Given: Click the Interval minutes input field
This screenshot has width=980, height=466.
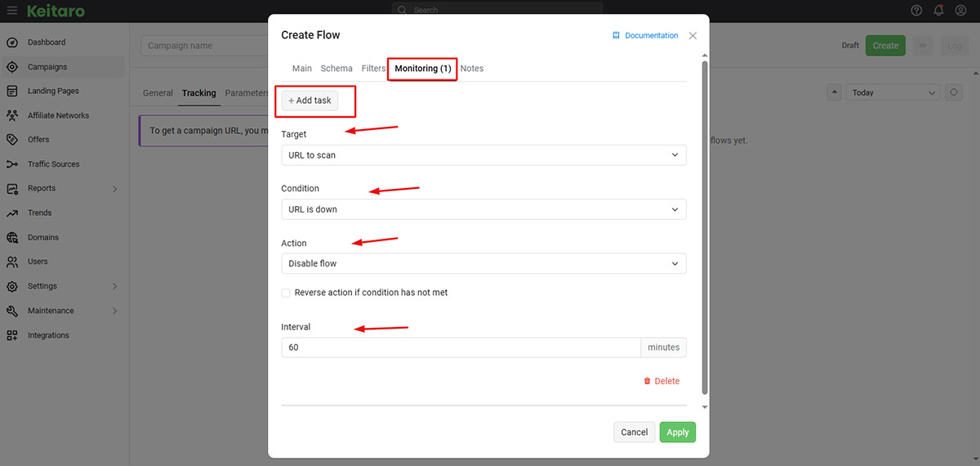Looking at the screenshot, I should pos(461,347).
